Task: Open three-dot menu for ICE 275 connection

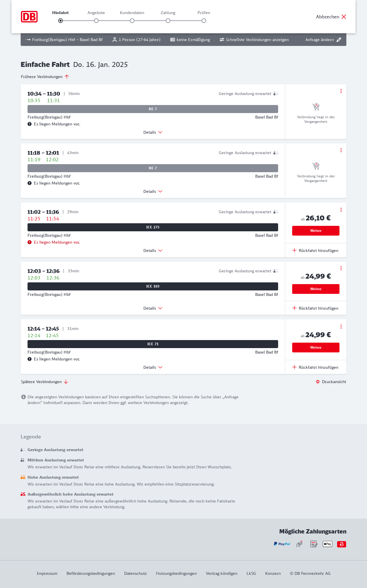Action: point(341,210)
